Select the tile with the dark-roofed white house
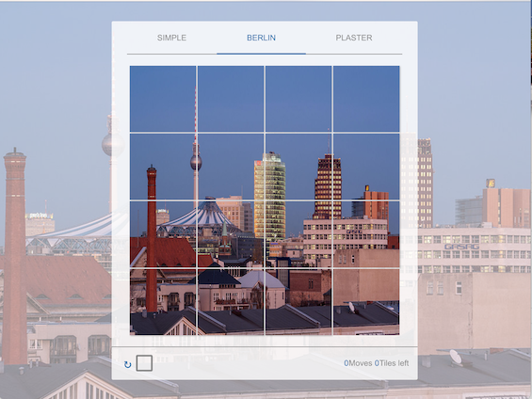The height and width of the screenshot is (399, 532). [x=231, y=302]
